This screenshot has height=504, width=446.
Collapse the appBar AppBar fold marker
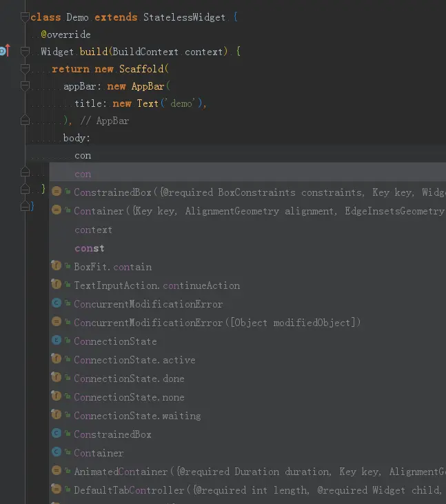tap(25, 85)
